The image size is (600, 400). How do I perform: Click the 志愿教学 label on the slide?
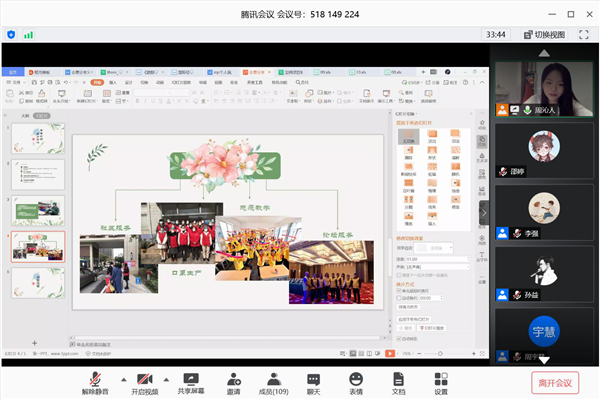[x=254, y=208]
